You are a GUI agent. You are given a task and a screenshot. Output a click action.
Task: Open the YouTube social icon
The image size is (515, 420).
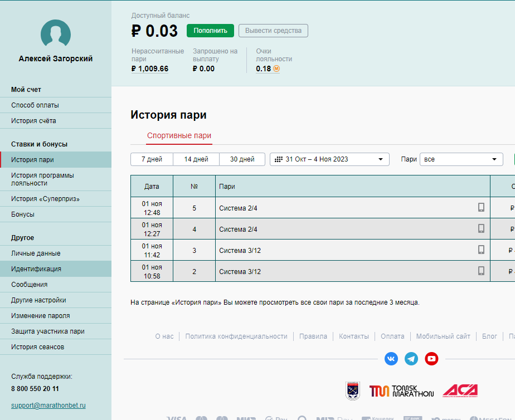pyautogui.click(x=431, y=359)
